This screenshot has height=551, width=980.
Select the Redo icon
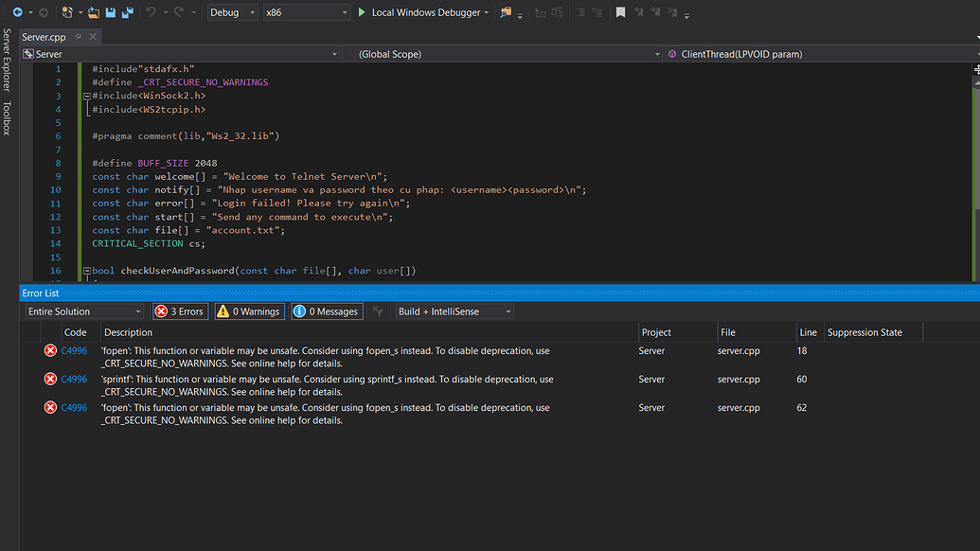pyautogui.click(x=178, y=12)
